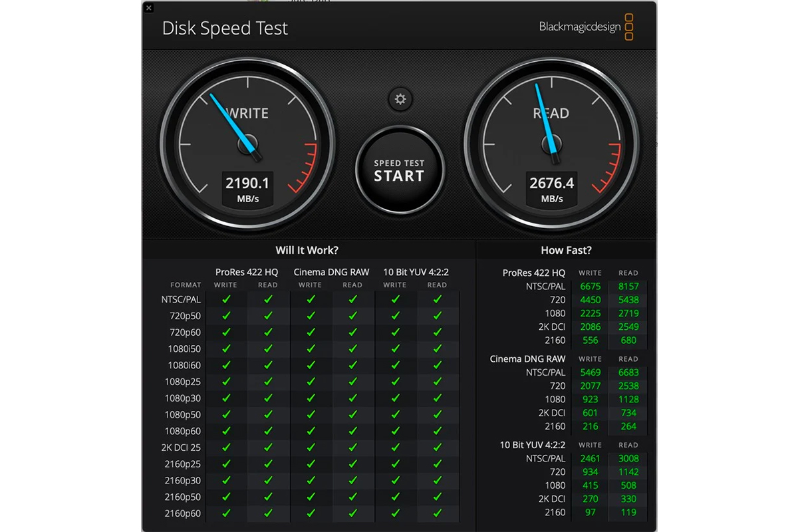The height and width of the screenshot is (532, 798).
Task: Click the READ gauge label
Action: click(551, 114)
